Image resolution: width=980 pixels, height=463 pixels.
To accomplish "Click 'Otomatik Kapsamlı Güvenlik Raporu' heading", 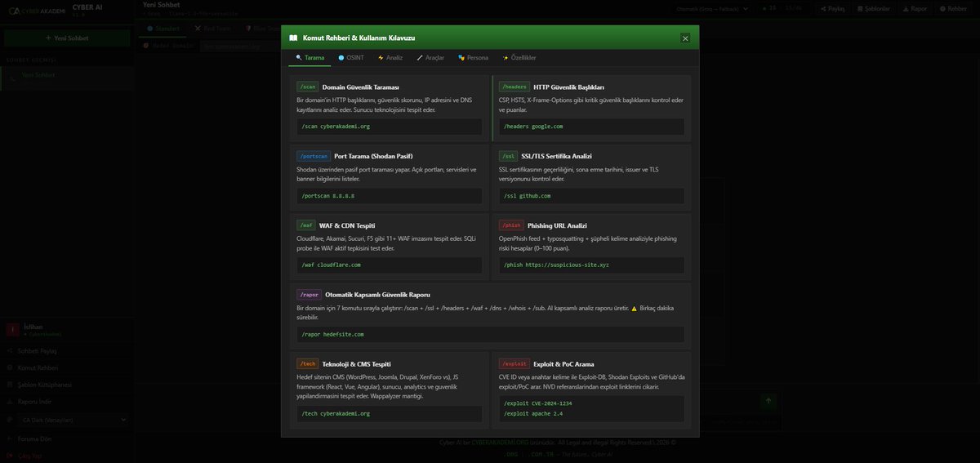I will click(377, 295).
